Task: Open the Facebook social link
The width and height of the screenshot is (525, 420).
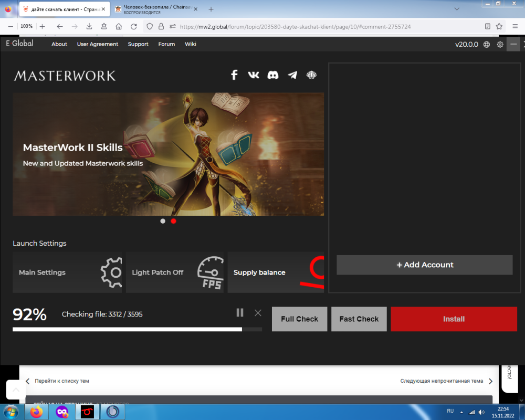Action: coord(235,75)
